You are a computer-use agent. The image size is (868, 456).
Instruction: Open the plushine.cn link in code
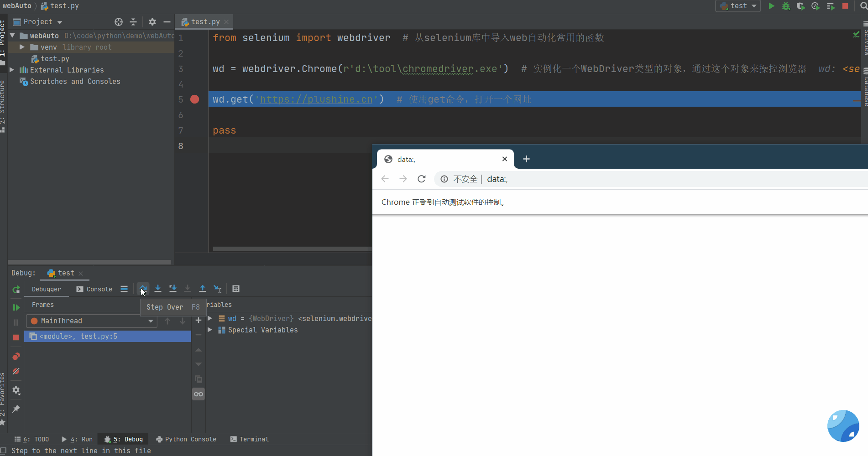316,99
